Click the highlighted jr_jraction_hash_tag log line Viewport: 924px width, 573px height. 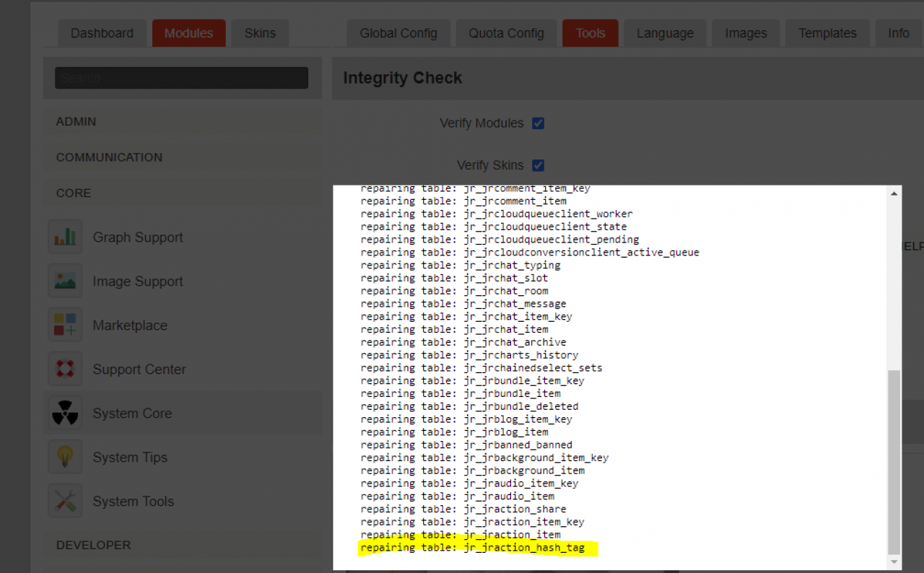coord(473,548)
